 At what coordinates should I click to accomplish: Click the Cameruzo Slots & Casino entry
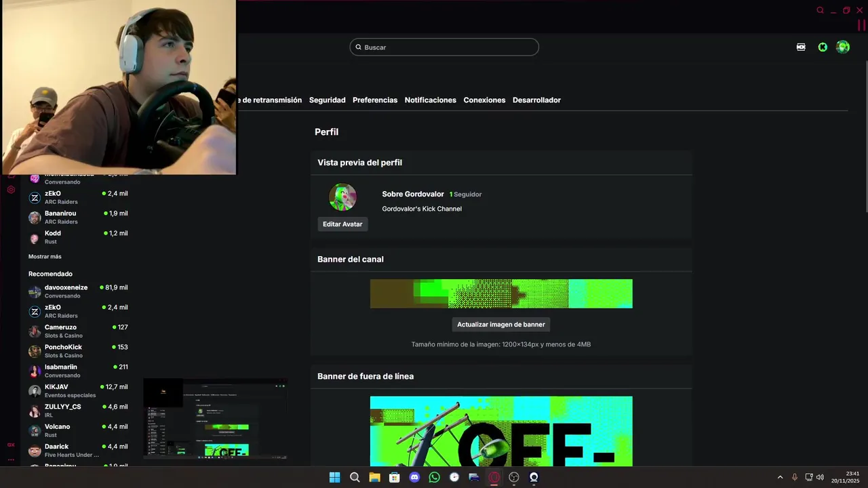(x=78, y=331)
